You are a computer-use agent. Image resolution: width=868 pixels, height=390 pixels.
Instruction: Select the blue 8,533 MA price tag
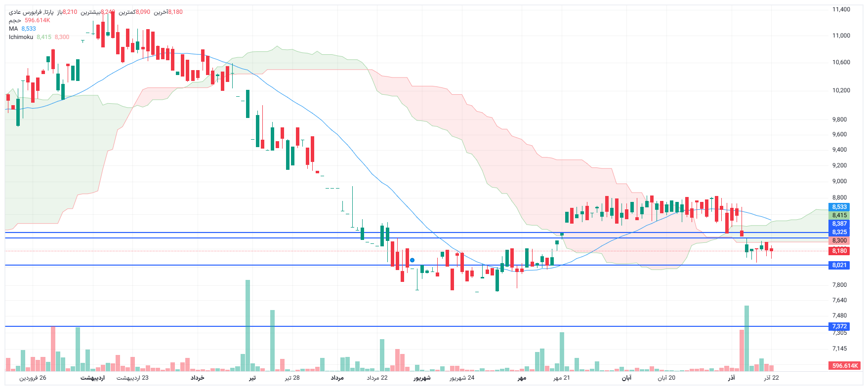[x=839, y=207]
